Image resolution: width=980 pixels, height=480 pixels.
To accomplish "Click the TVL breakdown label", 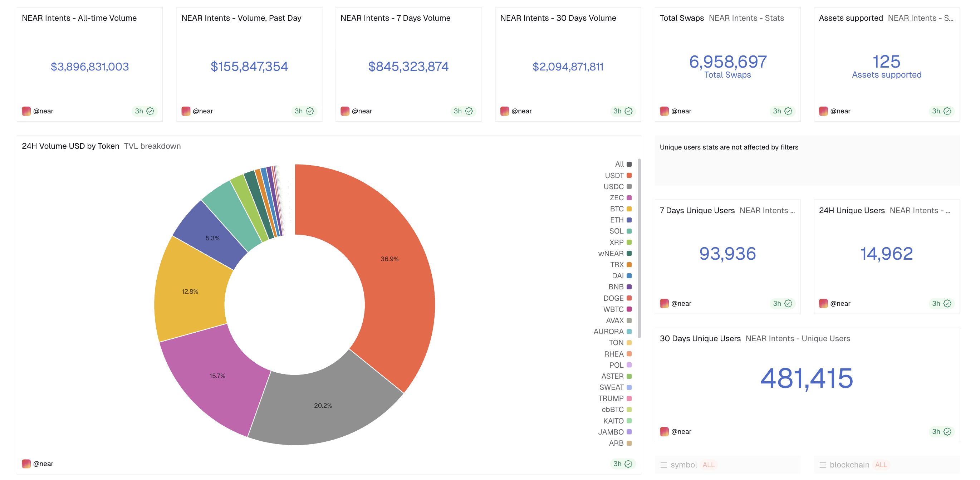I will pos(152,146).
